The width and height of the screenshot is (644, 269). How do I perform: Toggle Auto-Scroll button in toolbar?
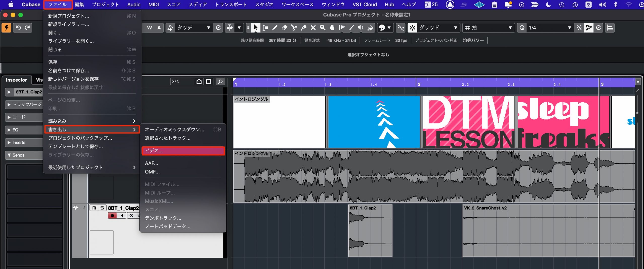(x=230, y=28)
